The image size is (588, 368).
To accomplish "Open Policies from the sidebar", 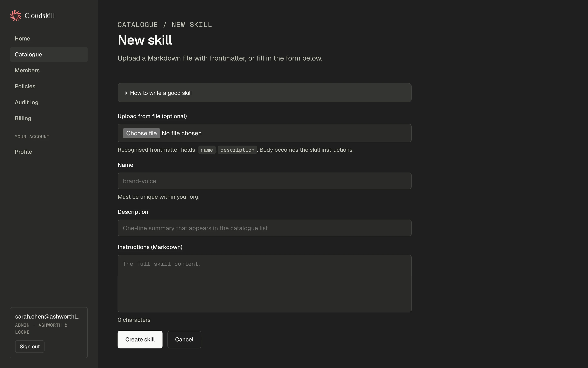I will [49, 86].
